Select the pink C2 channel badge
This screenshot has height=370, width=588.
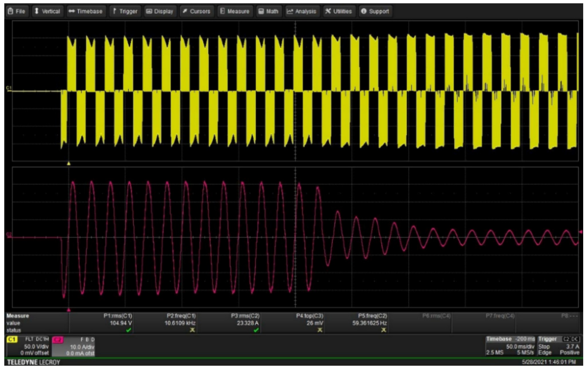(x=58, y=340)
